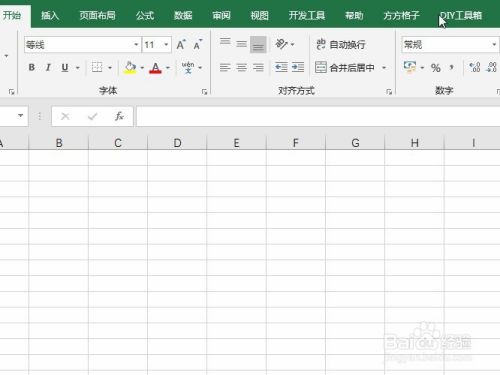Image resolution: width=500 pixels, height=375 pixels.
Task: Open the 视图 tab
Action: [x=259, y=15]
